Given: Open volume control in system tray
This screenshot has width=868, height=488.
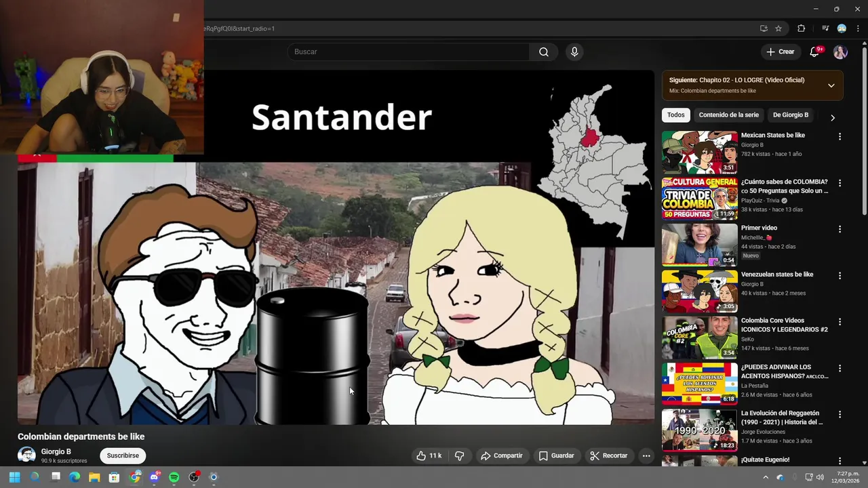Looking at the screenshot, I should point(820,477).
